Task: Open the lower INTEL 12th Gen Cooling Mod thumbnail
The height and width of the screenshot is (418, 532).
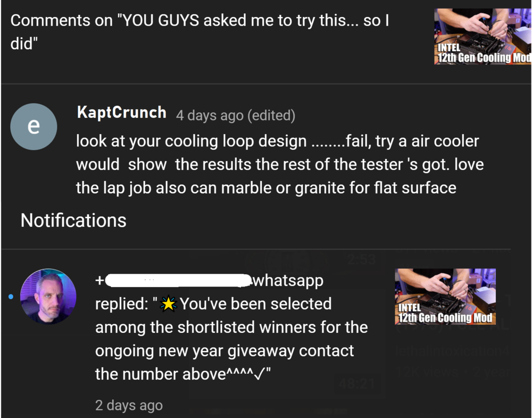Action: [x=445, y=296]
